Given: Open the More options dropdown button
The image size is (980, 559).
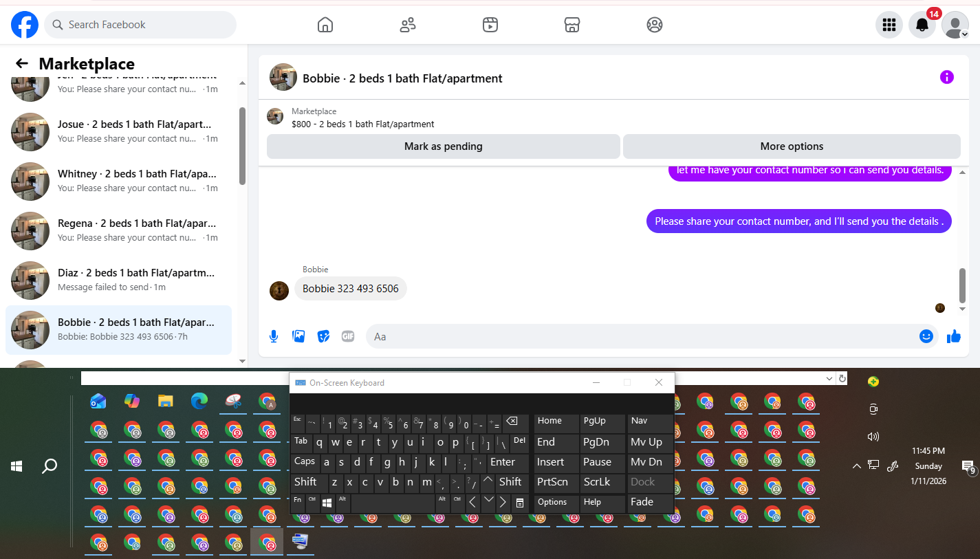Looking at the screenshot, I should tap(792, 146).
